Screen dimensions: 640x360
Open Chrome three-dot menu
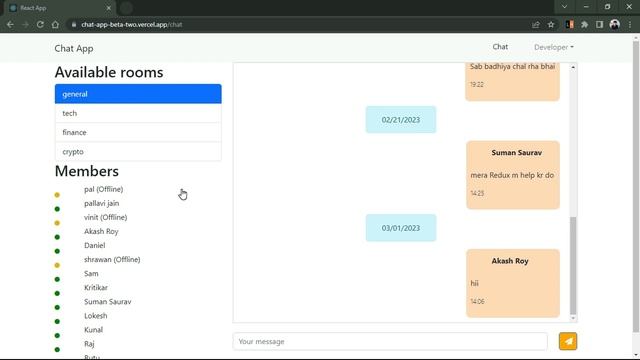630,24
